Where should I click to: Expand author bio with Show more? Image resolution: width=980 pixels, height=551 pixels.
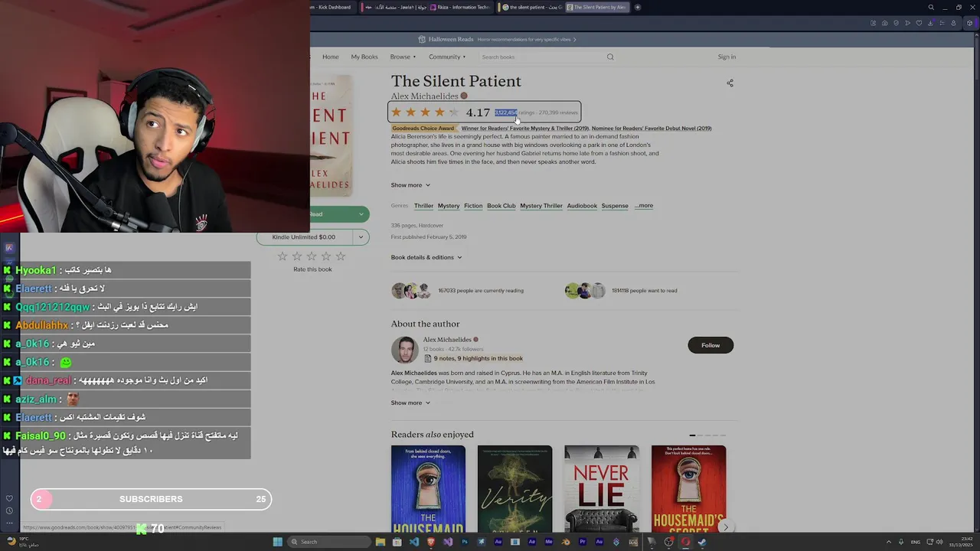tap(410, 403)
